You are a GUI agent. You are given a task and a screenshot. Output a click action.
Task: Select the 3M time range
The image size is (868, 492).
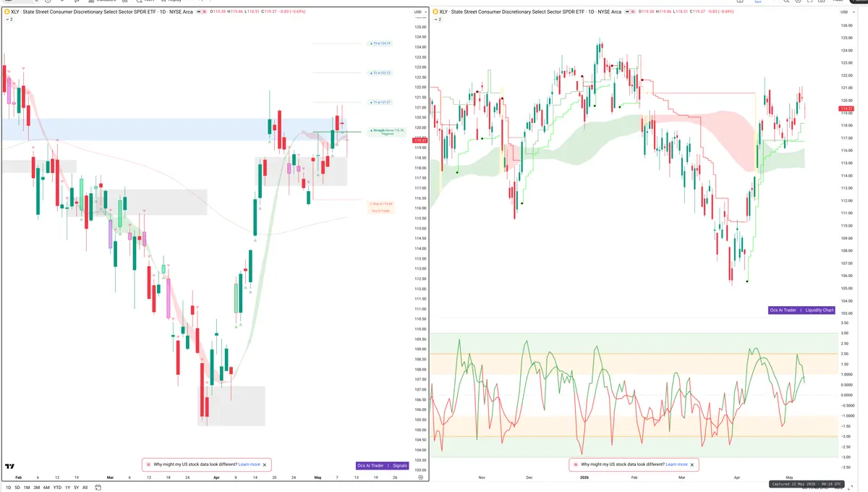pos(37,488)
